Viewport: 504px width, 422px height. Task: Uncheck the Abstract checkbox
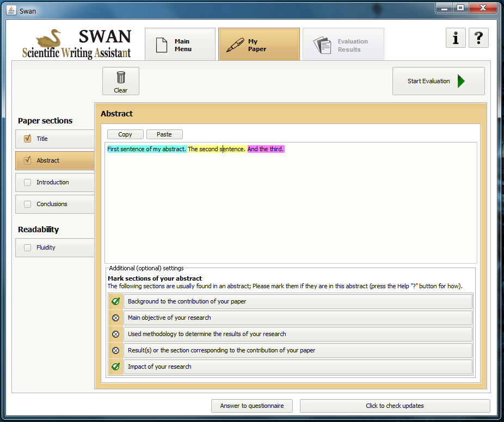pos(28,160)
